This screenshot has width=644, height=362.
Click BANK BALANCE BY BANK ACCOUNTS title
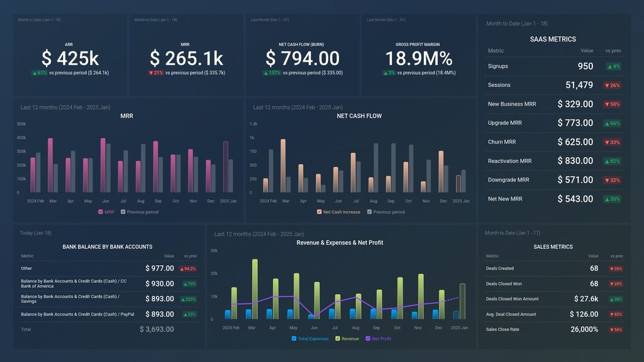tap(107, 246)
